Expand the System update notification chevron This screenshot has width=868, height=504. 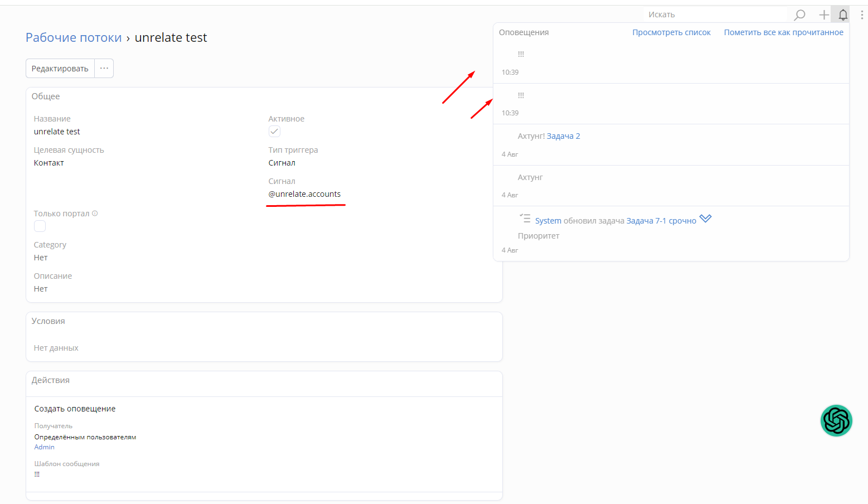pos(705,219)
